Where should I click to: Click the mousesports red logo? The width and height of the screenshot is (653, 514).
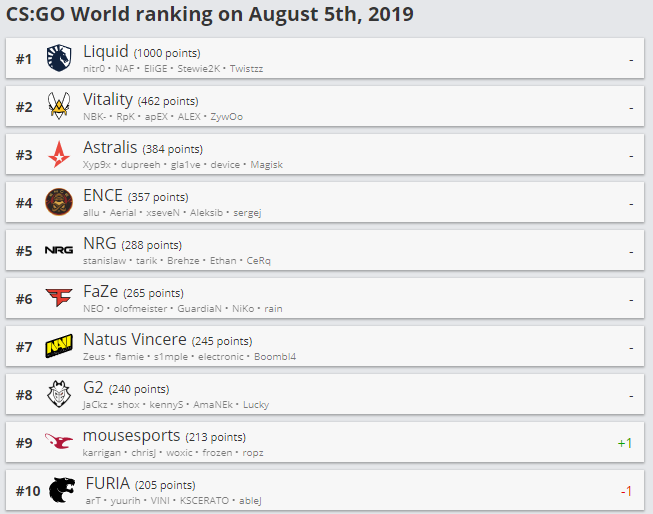pyautogui.click(x=59, y=442)
